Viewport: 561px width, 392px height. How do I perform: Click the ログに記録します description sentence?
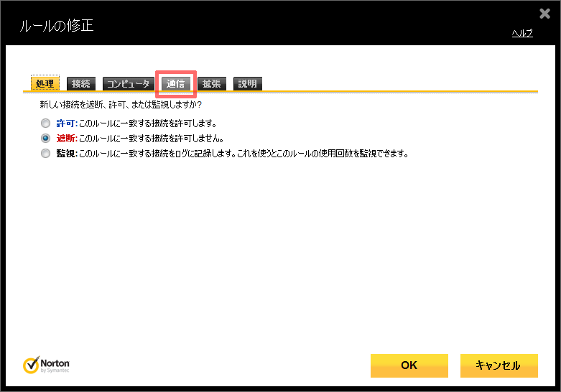(x=244, y=153)
